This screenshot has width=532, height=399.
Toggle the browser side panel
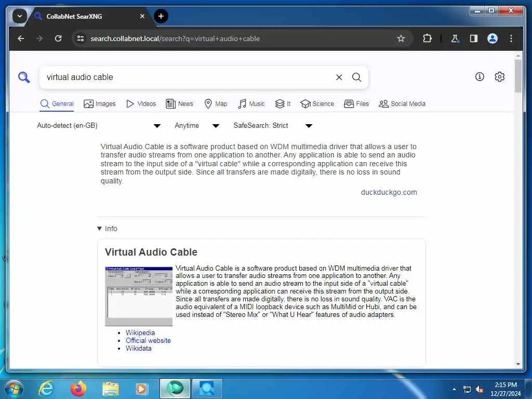pos(474,38)
